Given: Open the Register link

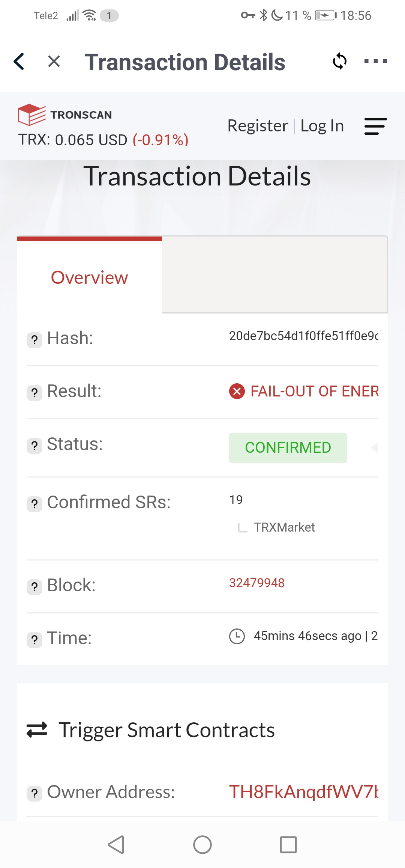Looking at the screenshot, I should tap(258, 126).
